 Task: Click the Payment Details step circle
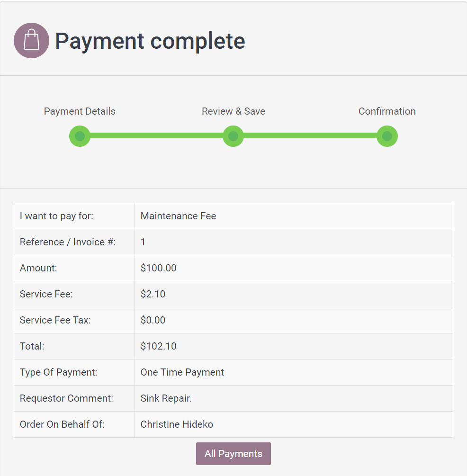click(80, 136)
